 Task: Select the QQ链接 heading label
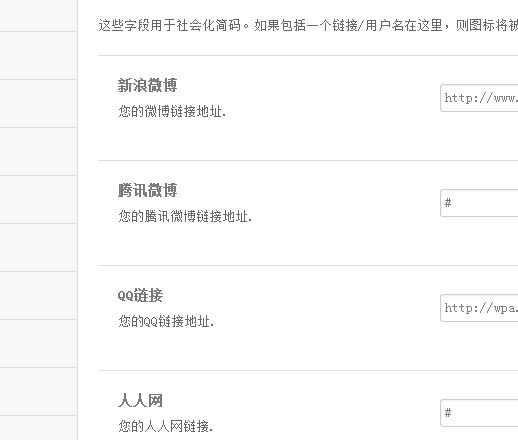coord(140,295)
